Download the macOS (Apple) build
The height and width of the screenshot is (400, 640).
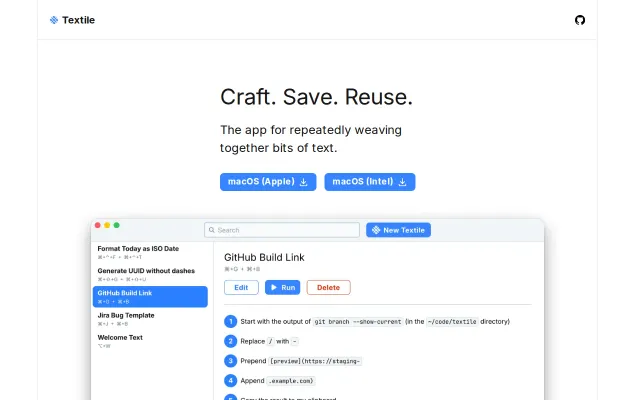pos(268,182)
